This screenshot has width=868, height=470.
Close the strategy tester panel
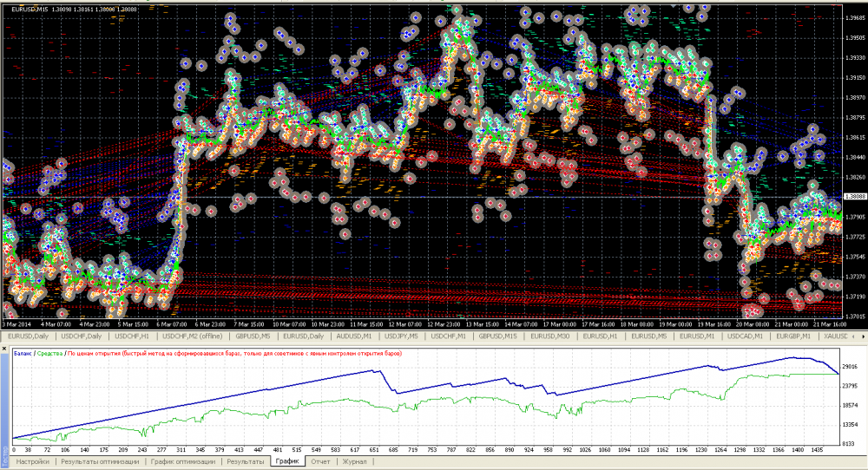tap(4, 349)
